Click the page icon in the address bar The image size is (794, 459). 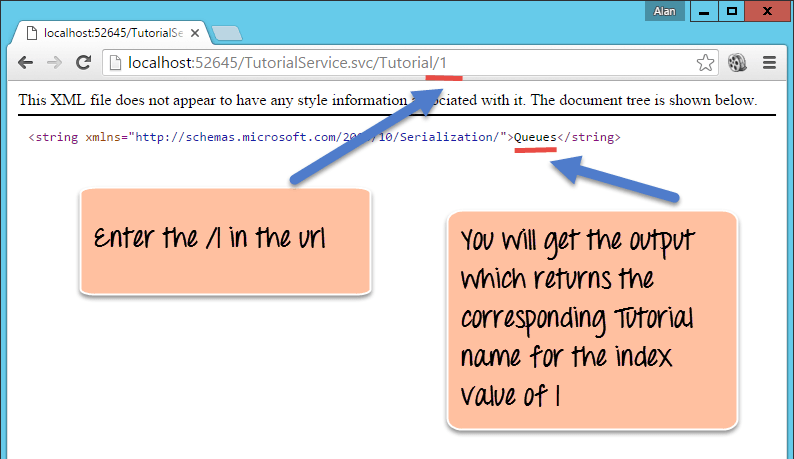pyautogui.click(x=115, y=63)
